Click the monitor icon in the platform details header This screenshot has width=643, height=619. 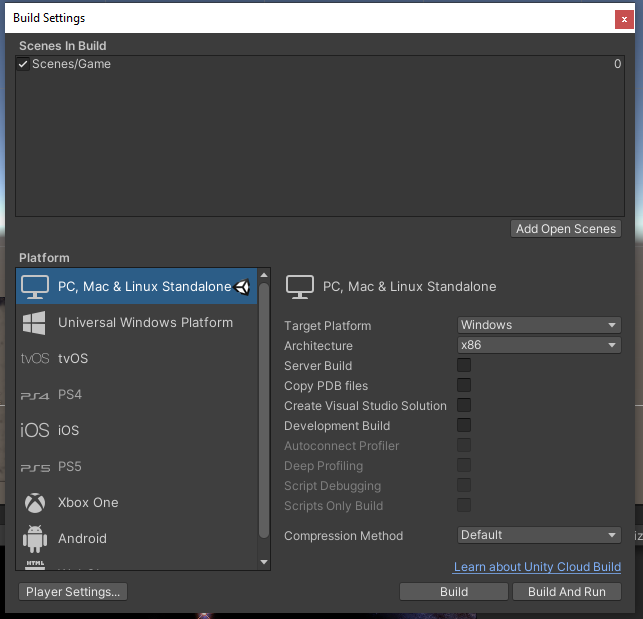(300, 287)
